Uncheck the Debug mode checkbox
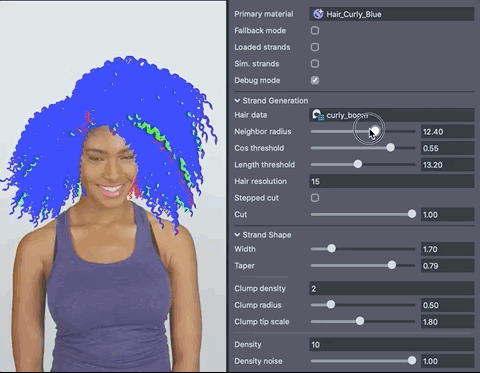480x373 pixels. (x=315, y=80)
